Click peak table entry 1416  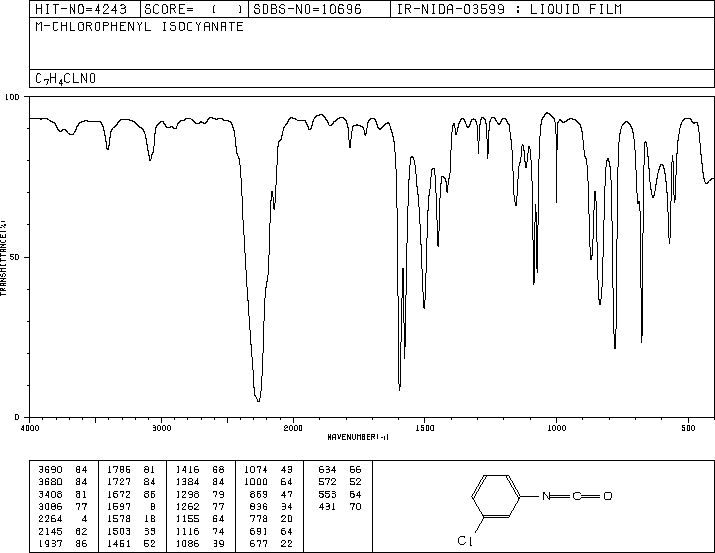click(187, 469)
